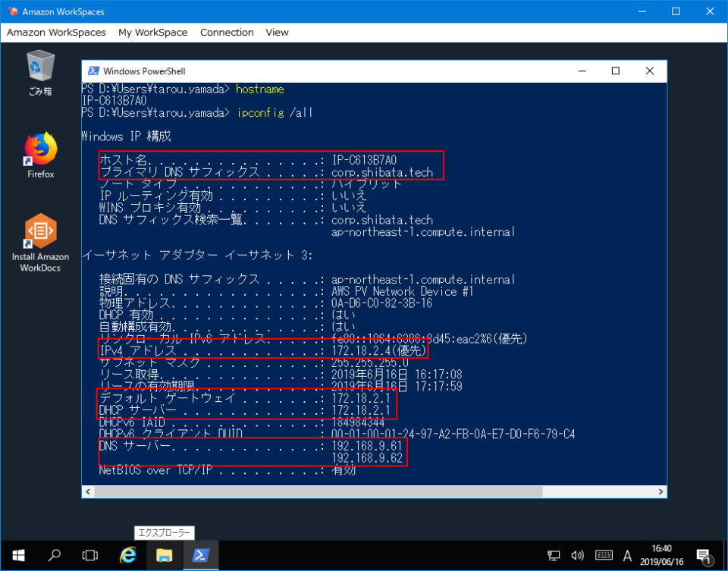Screen dimensions: 728x571
Task: Open the volume speaker tray icon
Action: point(577,556)
